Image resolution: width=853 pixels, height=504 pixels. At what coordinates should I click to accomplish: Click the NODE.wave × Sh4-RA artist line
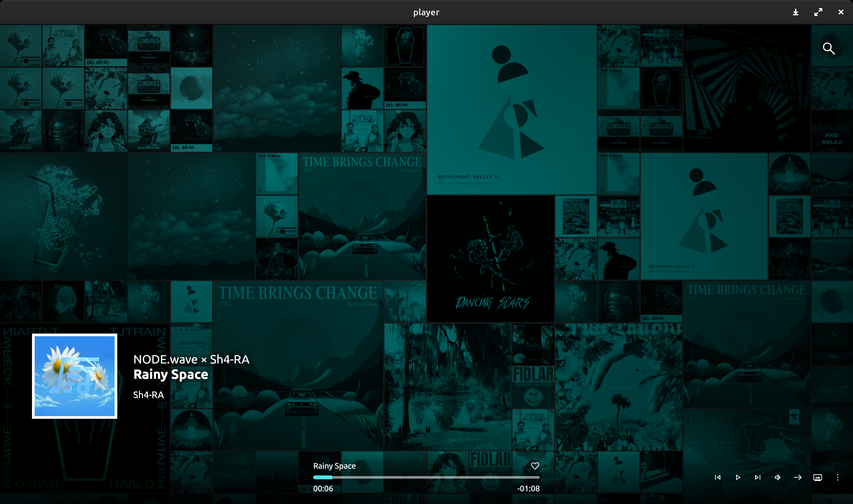point(191,359)
